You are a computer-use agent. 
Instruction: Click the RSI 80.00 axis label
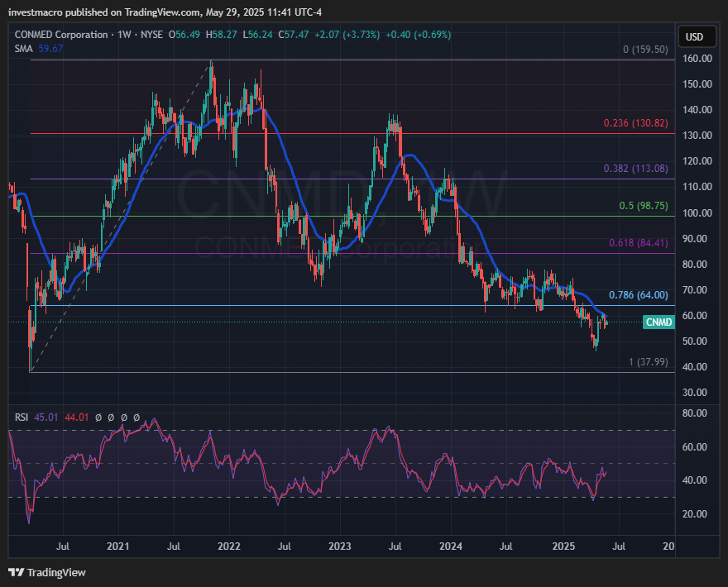pos(695,413)
